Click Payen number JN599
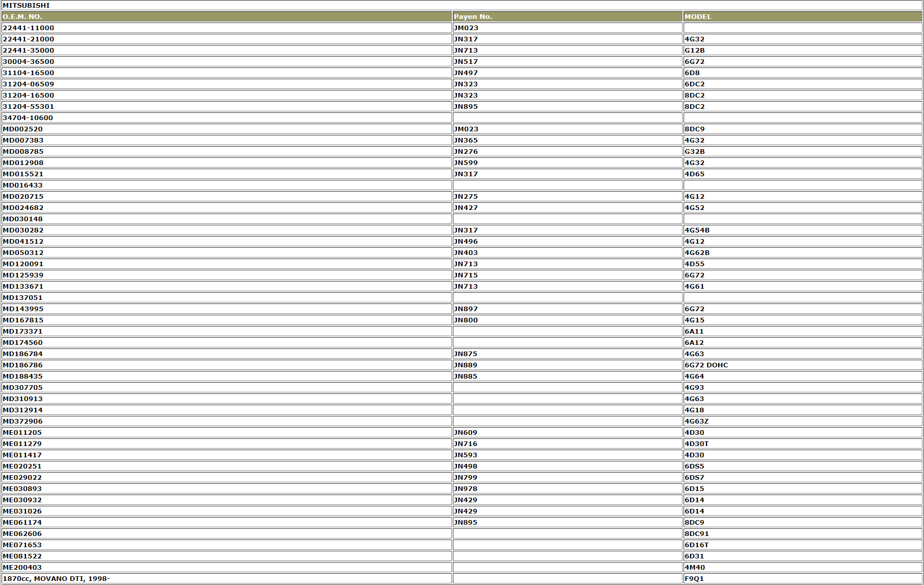This screenshot has width=924, height=585. click(x=568, y=162)
